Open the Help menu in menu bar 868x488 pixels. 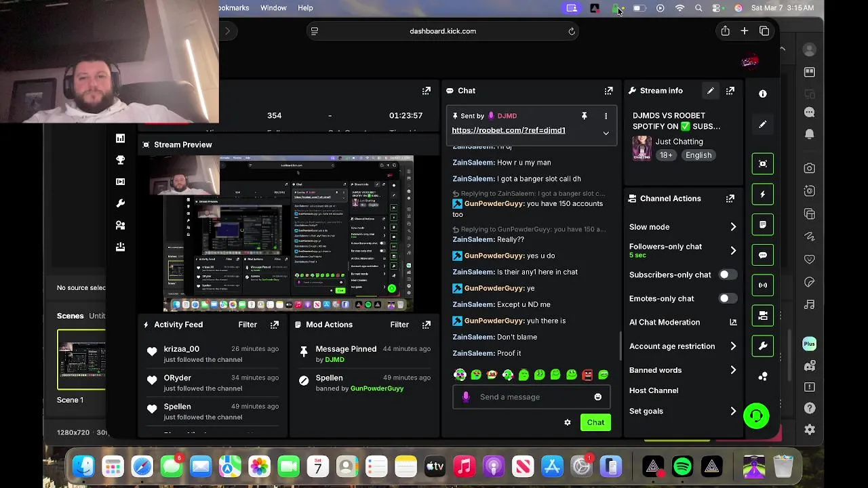click(305, 8)
